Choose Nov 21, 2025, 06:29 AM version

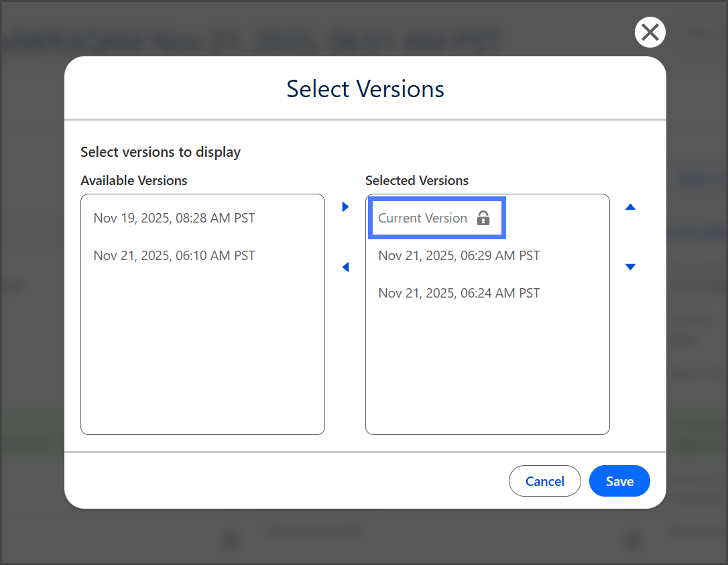pos(459,255)
